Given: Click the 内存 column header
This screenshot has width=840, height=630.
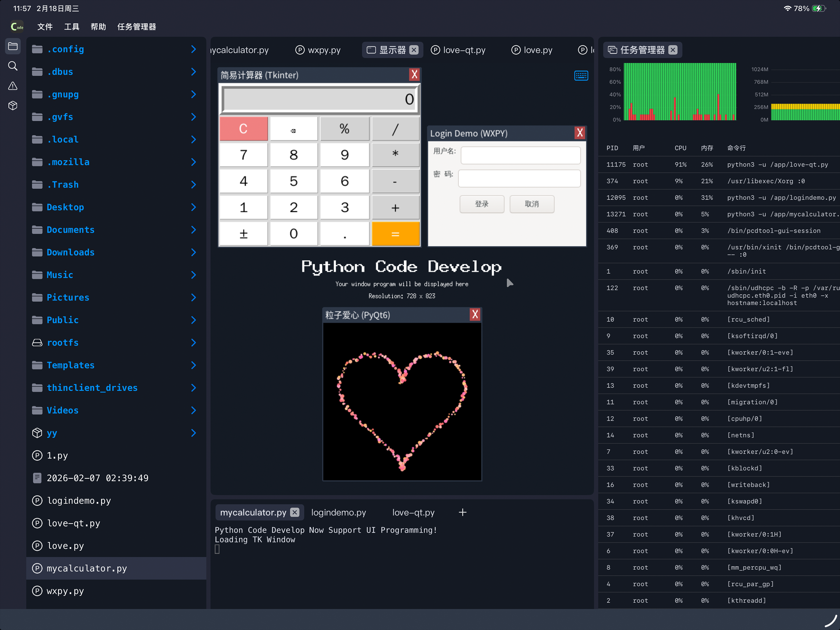Looking at the screenshot, I should [707, 148].
